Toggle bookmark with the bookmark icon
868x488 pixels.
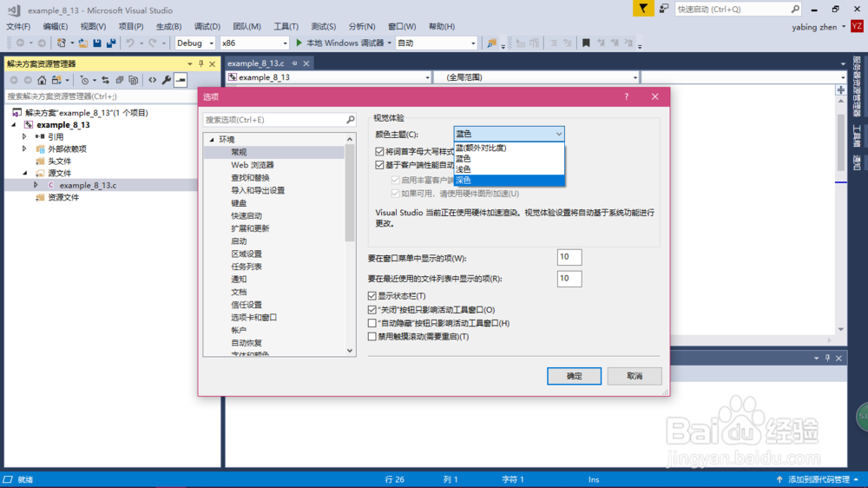[586, 43]
